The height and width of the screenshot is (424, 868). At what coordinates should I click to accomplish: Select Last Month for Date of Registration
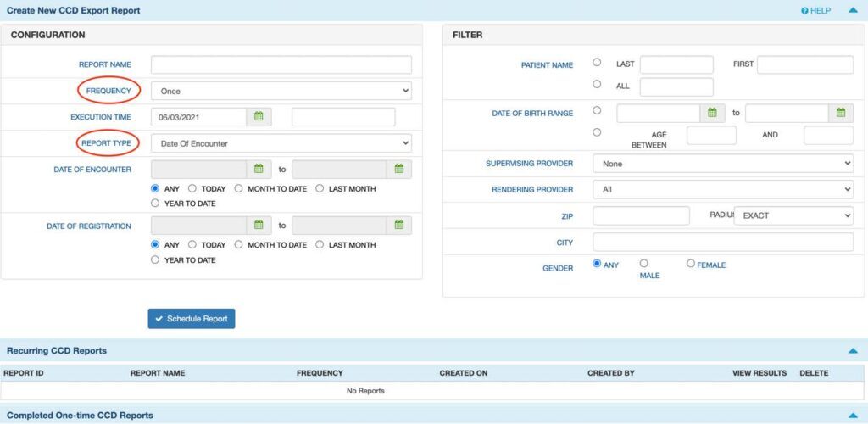(x=320, y=244)
